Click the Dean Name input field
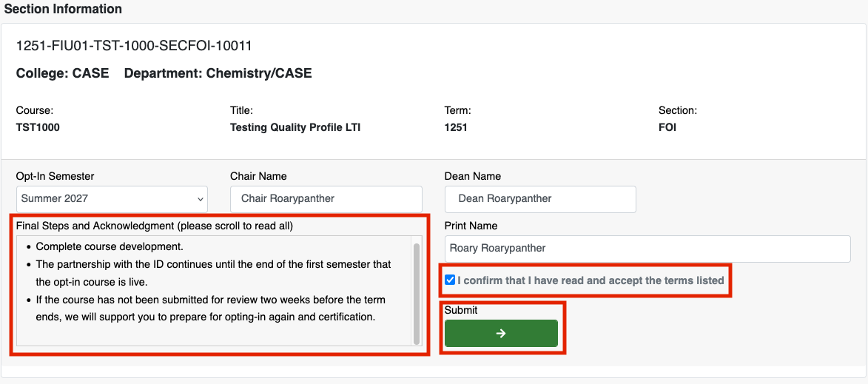868x384 pixels. pos(540,198)
